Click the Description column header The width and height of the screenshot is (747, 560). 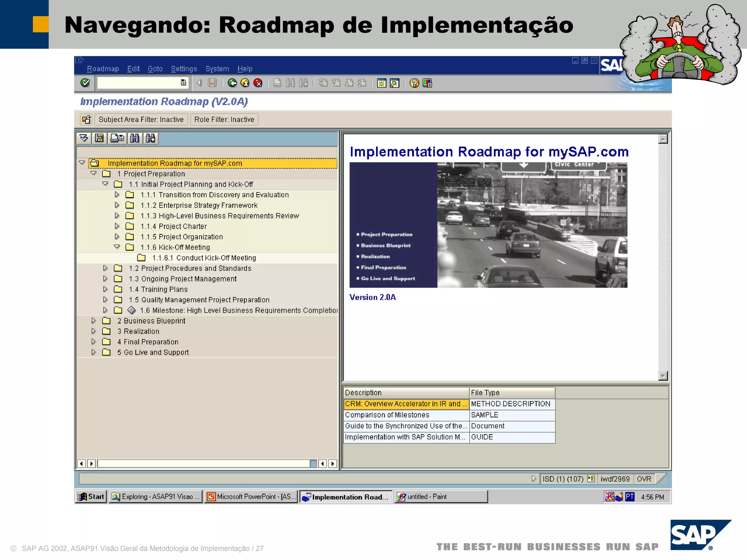point(406,393)
